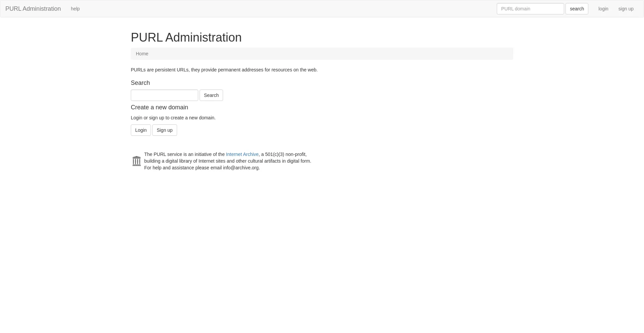Image resolution: width=644 pixels, height=333 pixels.
Task: Click the Sign up button under Create domain
Action: 165,130
